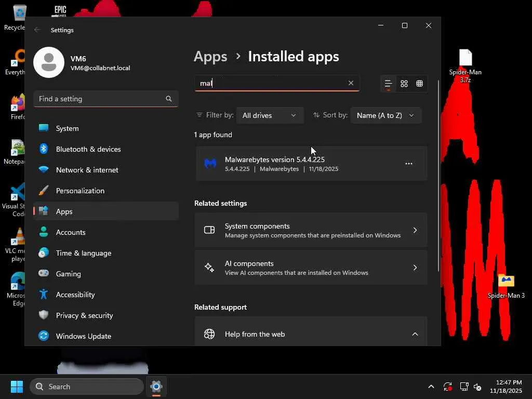Image resolution: width=532 pixels, height=399 pixels.
Task: Open the Accounts category
Action: [106, 232]
